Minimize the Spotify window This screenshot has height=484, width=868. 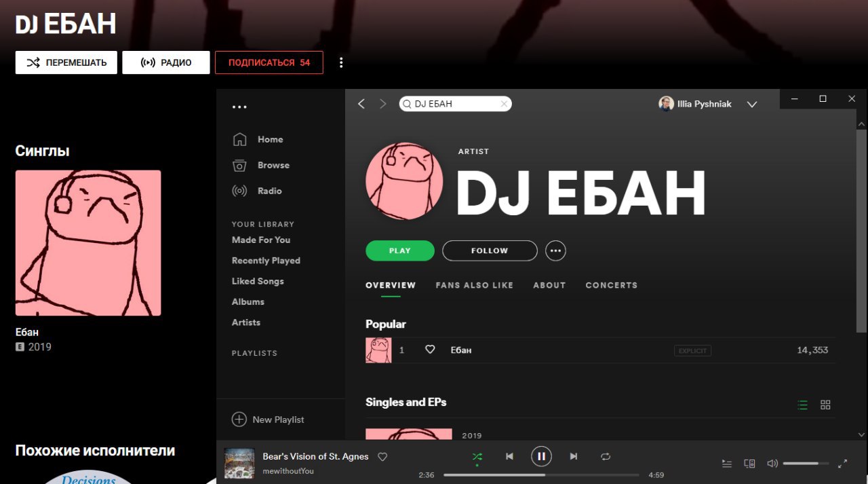(x=794, y=98)
